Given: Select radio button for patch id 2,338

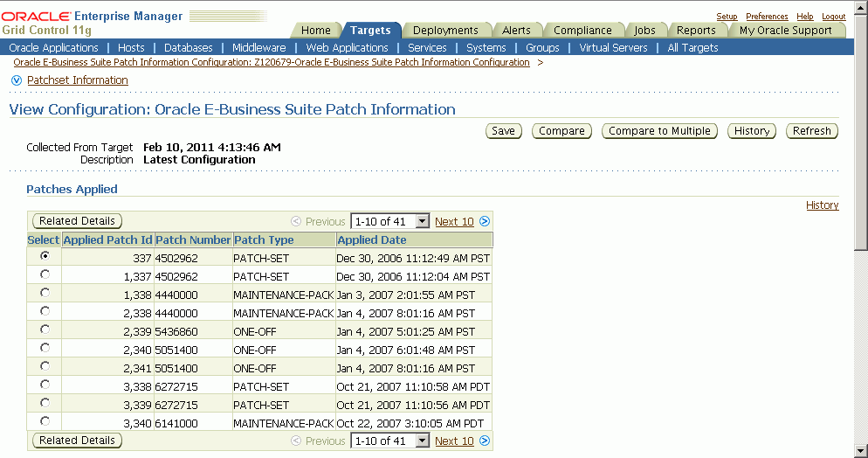Looking at the screenshot, I should 45,310.
